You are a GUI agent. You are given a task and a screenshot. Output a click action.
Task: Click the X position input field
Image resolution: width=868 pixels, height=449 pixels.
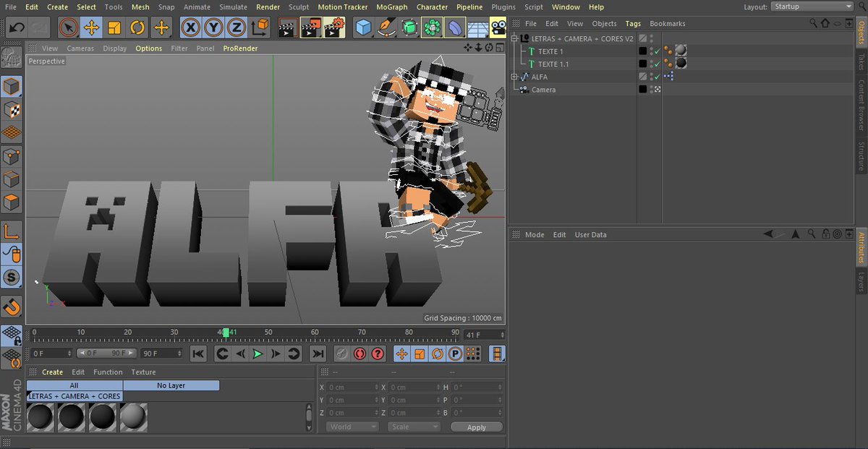click(x=352, y=388)
